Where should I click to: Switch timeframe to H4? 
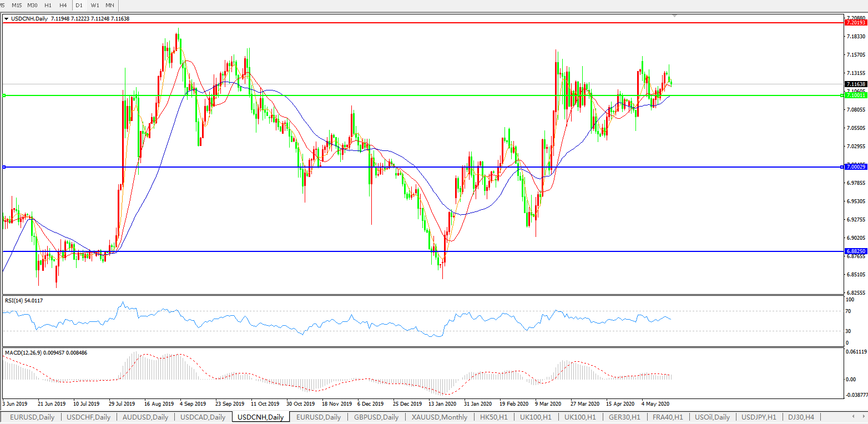click(63, 5)
